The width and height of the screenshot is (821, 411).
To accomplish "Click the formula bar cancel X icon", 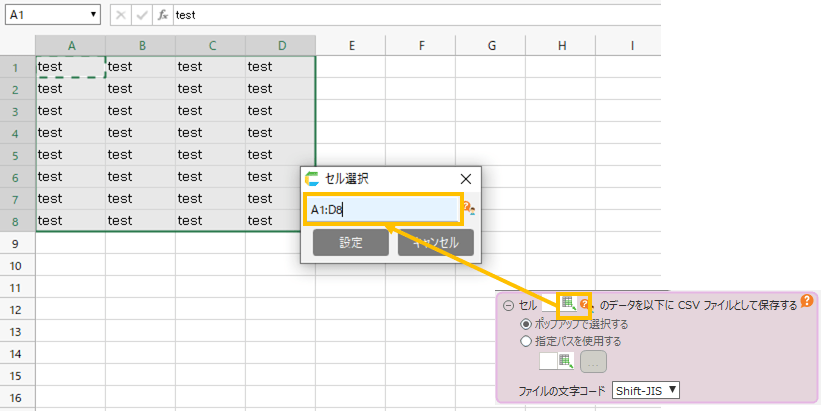I will point(121,16).
